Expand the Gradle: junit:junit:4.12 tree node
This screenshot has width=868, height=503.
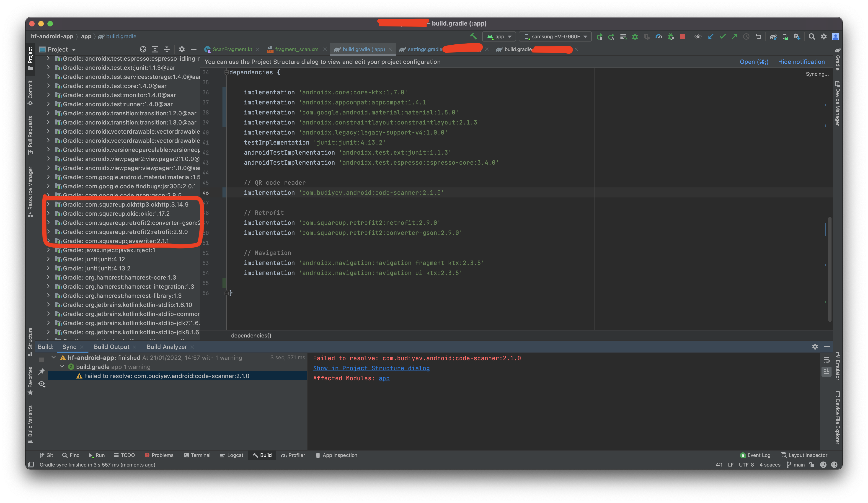pos(48,259)
